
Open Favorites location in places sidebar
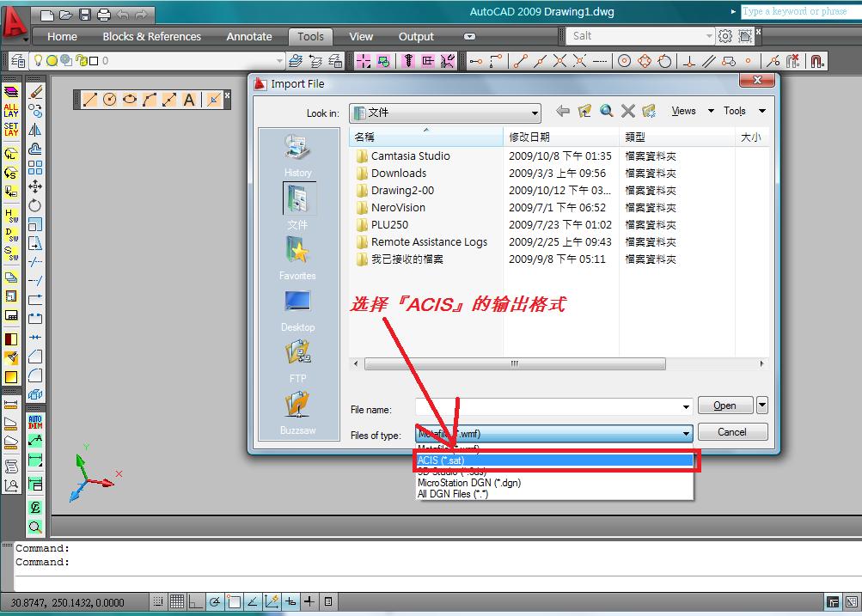pos(297,259)
